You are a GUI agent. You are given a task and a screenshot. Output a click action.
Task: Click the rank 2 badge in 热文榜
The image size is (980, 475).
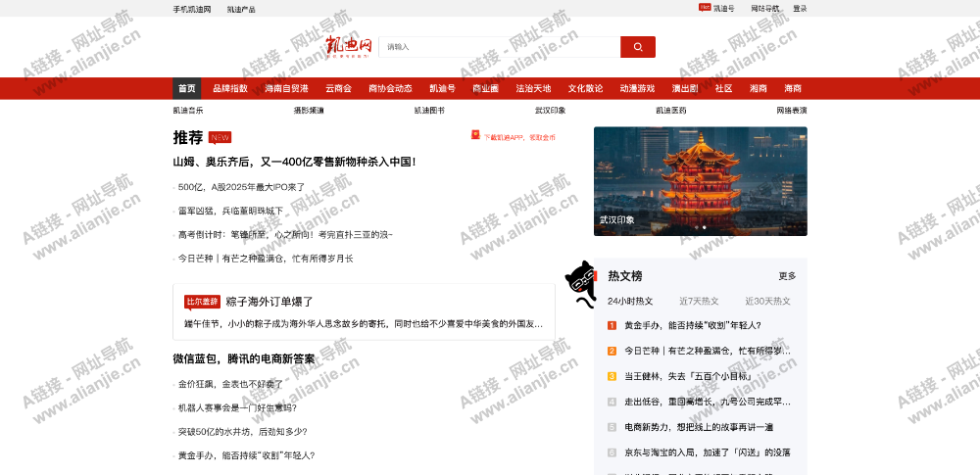(x=612, y=352)
